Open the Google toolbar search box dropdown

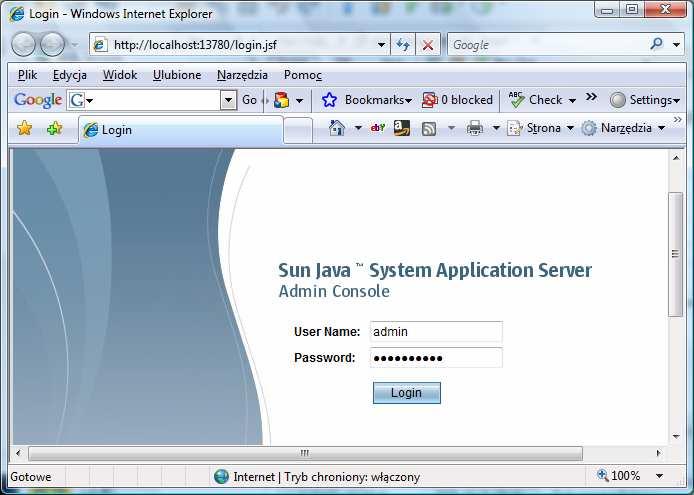pos(228,100)
